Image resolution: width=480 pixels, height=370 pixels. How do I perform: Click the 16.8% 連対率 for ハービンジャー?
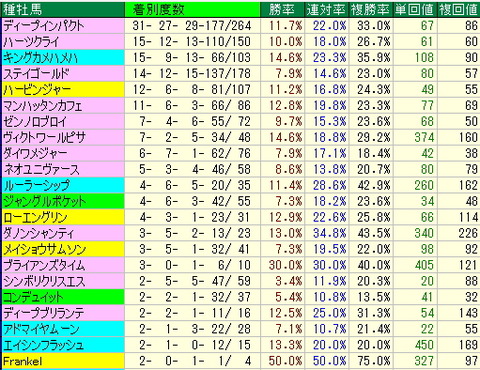pos(329,90)
